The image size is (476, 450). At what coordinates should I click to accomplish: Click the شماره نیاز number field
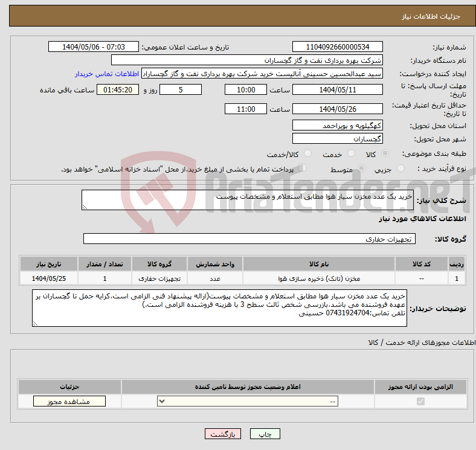tap(337, 47)
